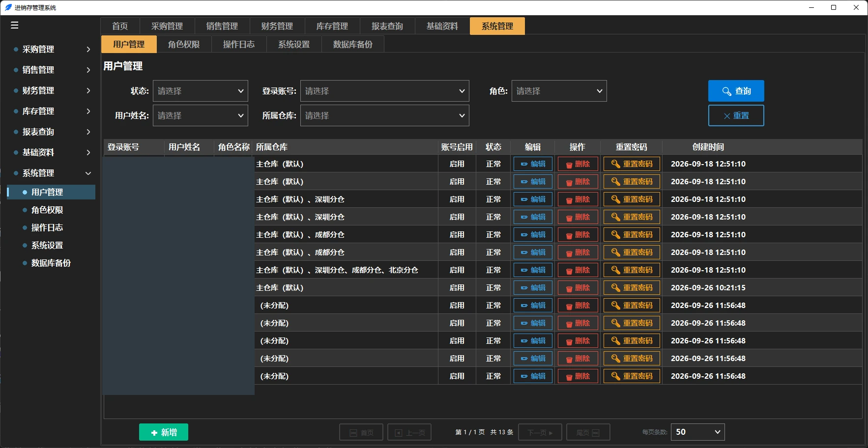
Task: Click the trash 删除 icon in first row
Action: 578,164
